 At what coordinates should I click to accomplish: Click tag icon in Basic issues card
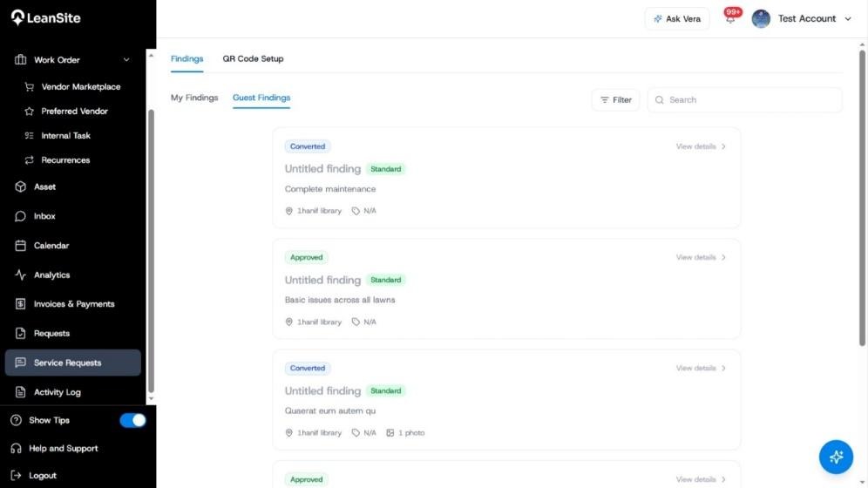coord(356,322)
